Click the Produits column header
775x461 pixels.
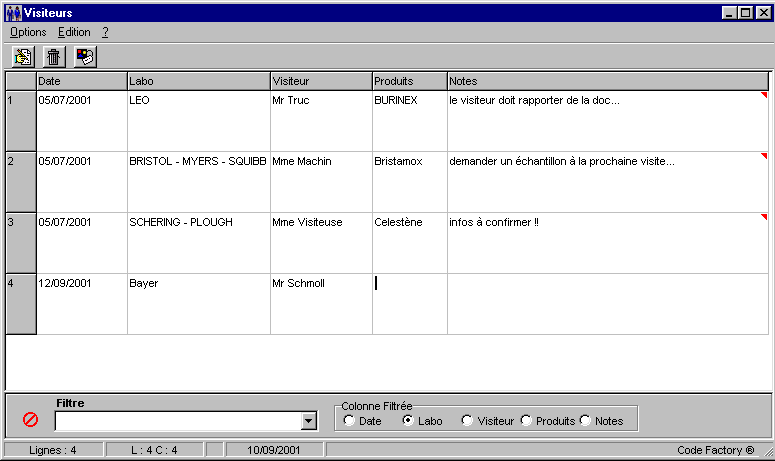(x=410, y=81)
